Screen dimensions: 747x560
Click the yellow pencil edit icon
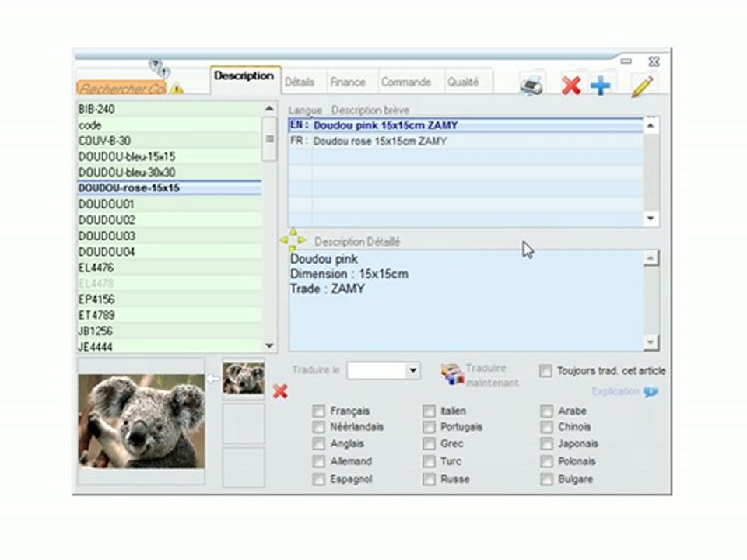point(642,86)
